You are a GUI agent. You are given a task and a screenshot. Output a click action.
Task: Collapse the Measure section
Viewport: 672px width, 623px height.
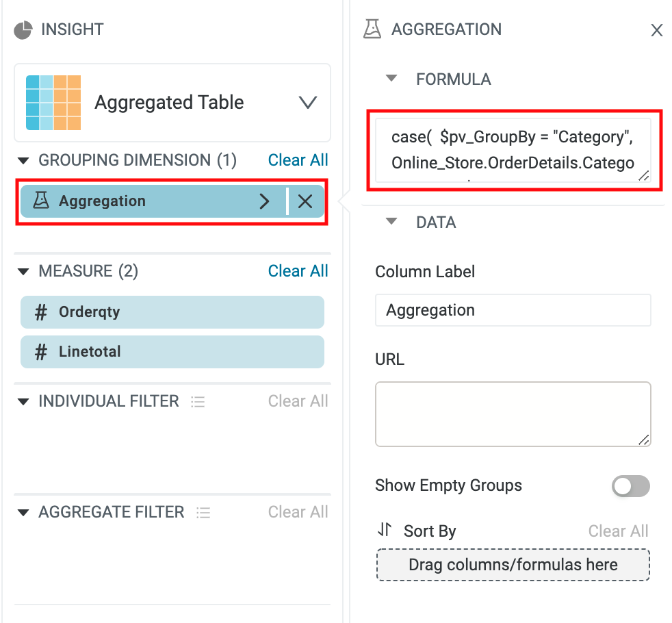(x=23, y=272)
